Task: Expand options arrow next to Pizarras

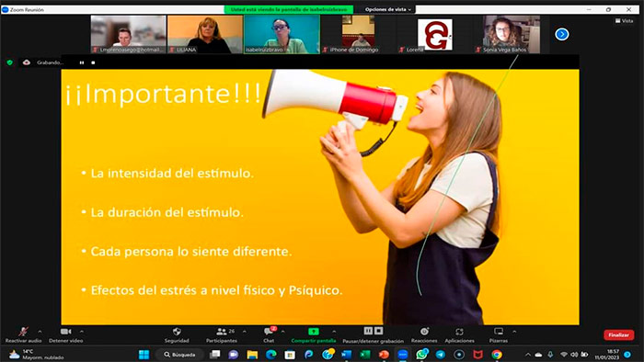Action: pos(514,332)
